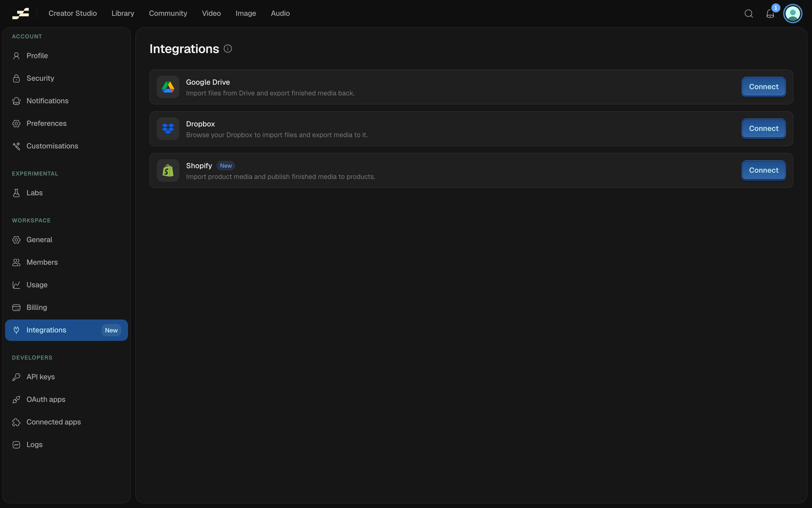Click the Dropbox logo icon

pyautogui.click(x=168, y=129)
